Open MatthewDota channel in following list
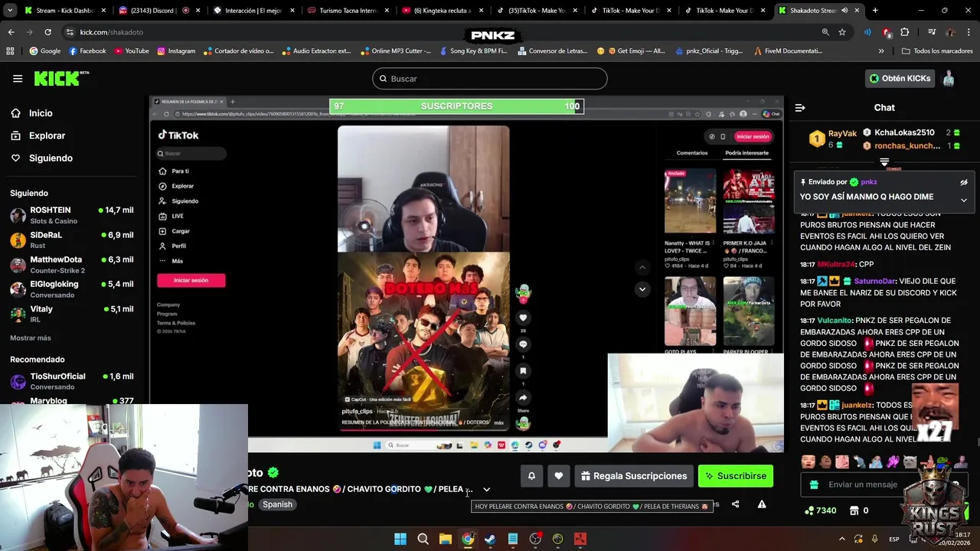The image size is (980, 551). 72,265
